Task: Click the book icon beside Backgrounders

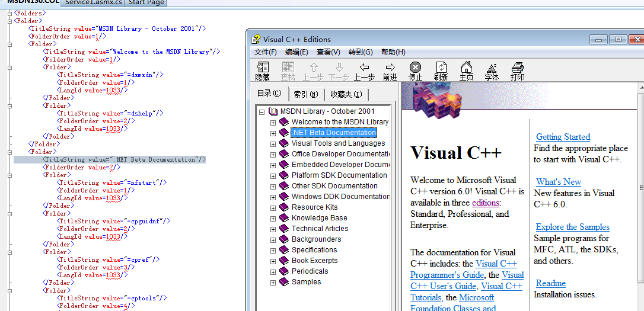Action: coord(284,239)
